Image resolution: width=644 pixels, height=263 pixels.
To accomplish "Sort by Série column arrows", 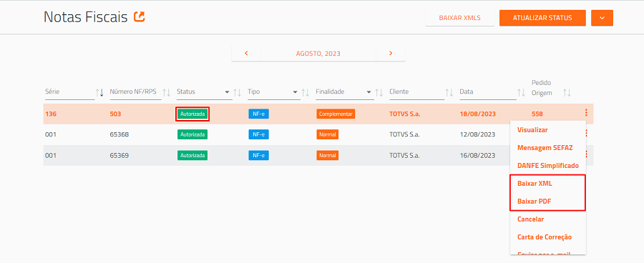I will [99, 93].
